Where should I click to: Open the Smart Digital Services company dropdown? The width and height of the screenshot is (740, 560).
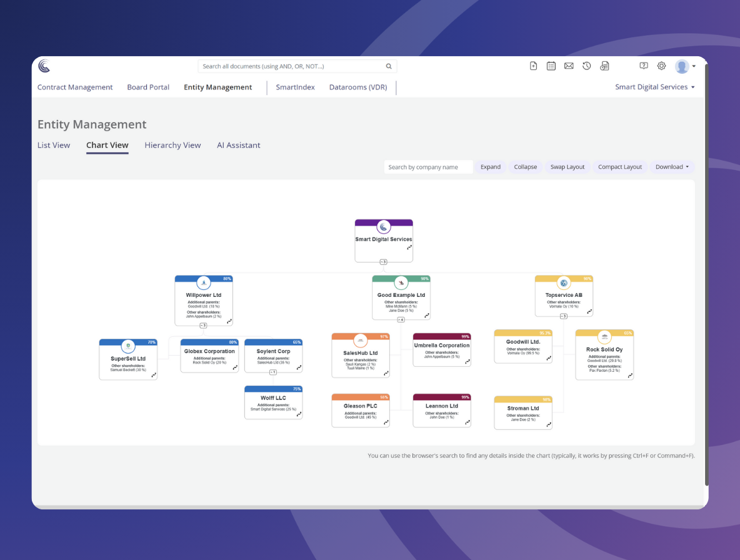click(x=654, y=87)
